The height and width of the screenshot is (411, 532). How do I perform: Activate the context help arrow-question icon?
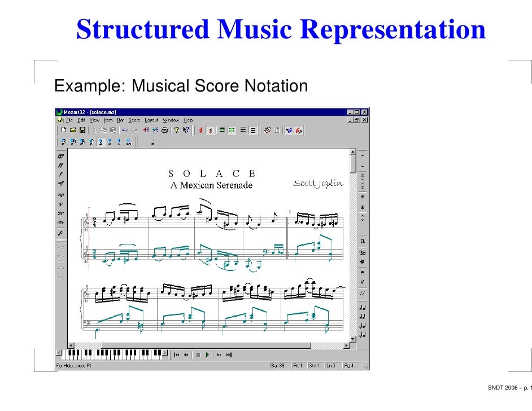(x=186, y=130)
